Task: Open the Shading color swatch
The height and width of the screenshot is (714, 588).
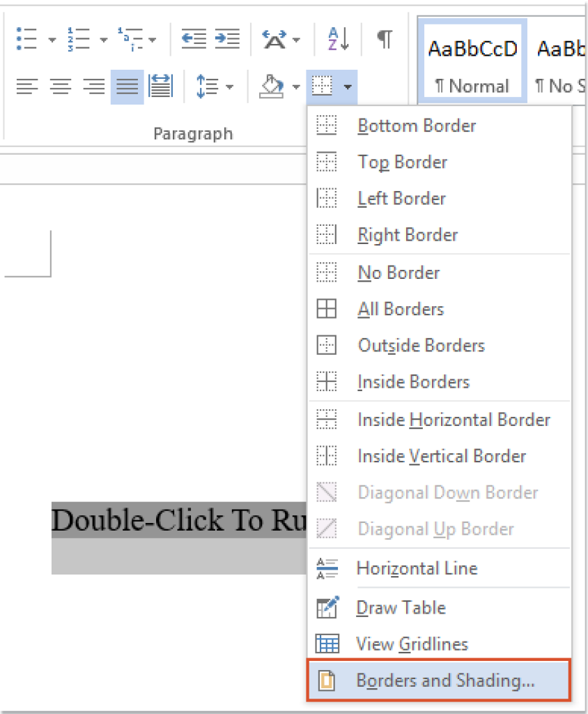Action: point(273,86)
